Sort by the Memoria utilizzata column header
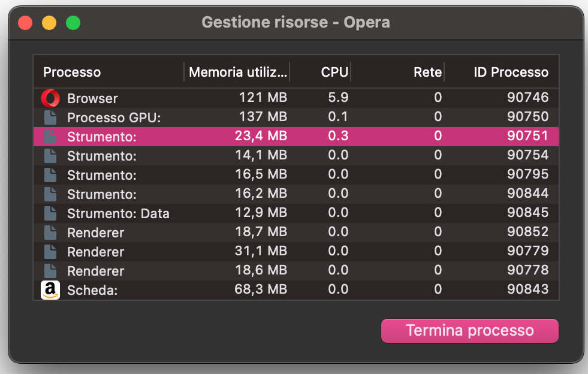The height and width of the screenshot is (374, 588). pos(237,72)
